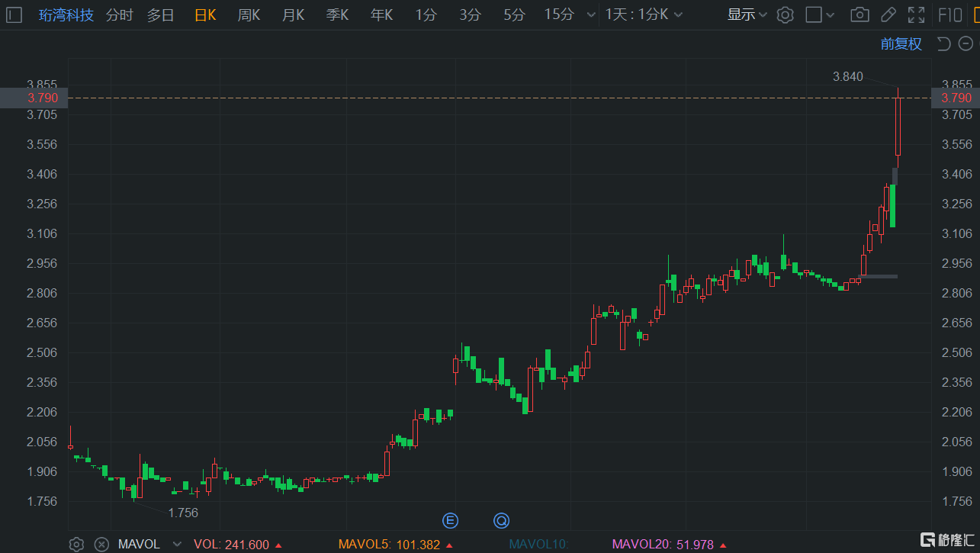Select the 月K monthly candlestick tab
The width and height of the screenshot is (980, 553).
[x=293, y=14]
